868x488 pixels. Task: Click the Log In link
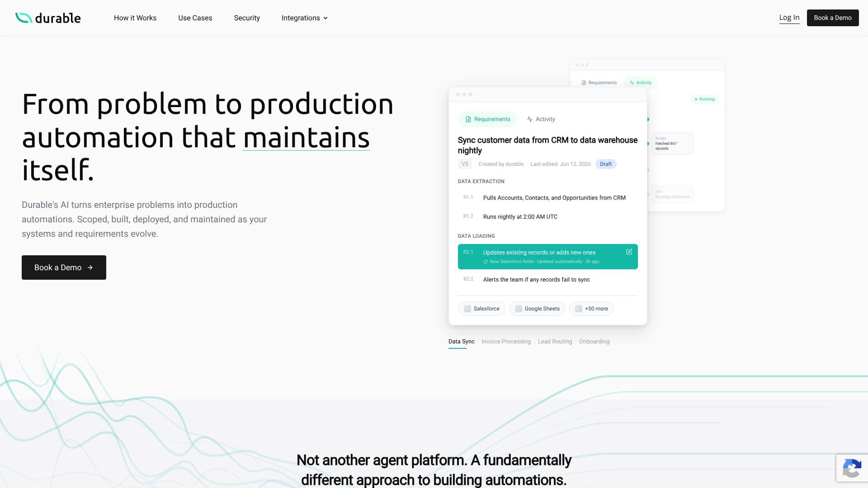click(789, 18)
